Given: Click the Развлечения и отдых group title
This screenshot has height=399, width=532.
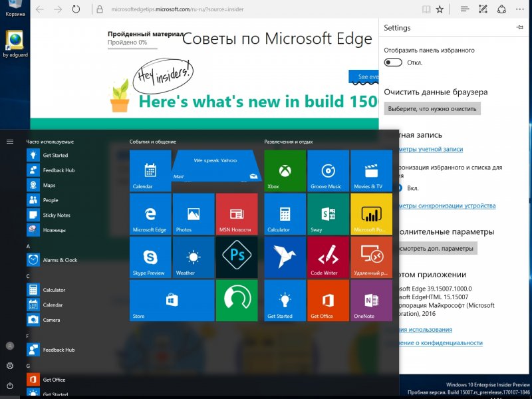Looking at the screenshot, I should pos(289,142).
